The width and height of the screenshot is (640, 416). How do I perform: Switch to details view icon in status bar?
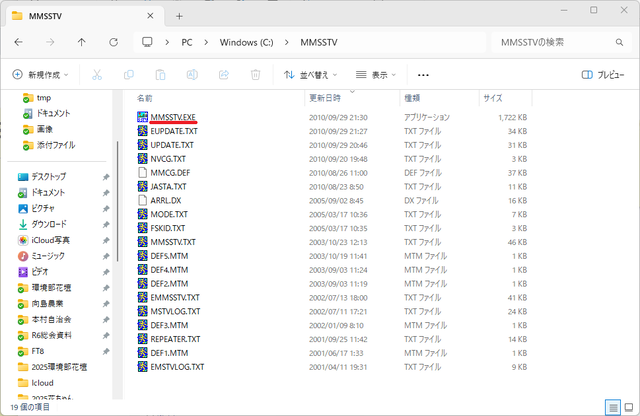(x=613, y=407)
